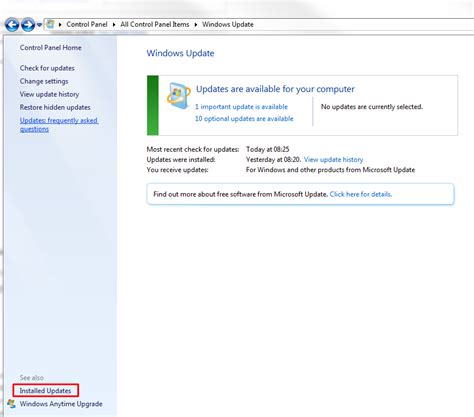Screen dimensions: 474x417
Task: Click the Windows Update page heading
Action: coord(180,53)
